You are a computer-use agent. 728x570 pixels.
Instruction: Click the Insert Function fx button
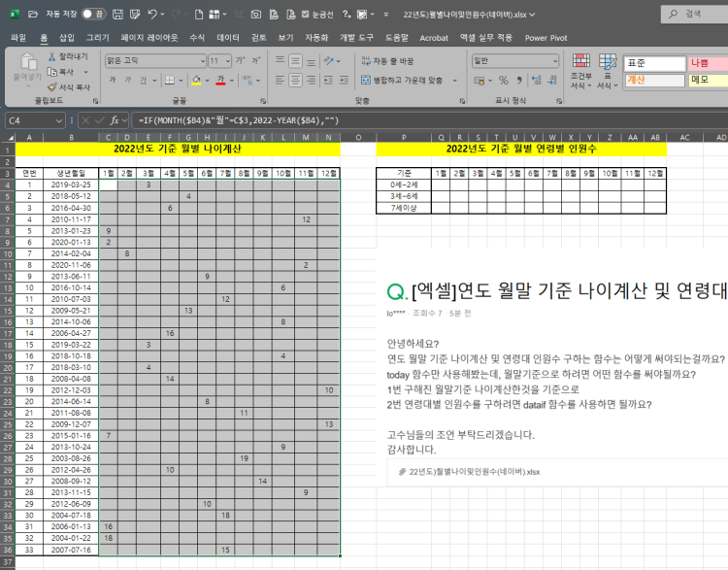click(x=115, y=120)
